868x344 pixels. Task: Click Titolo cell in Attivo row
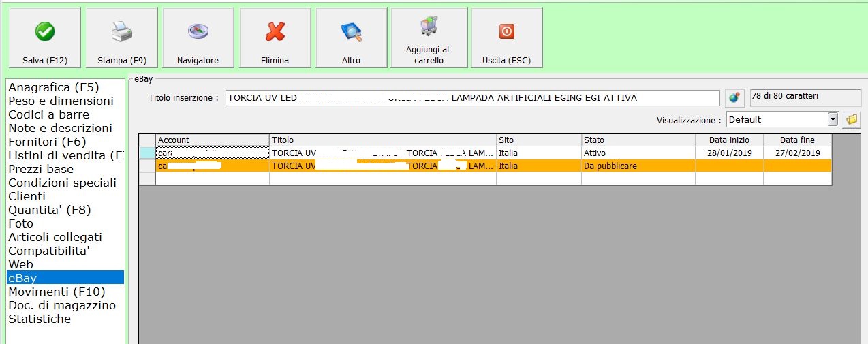point(383,153)
